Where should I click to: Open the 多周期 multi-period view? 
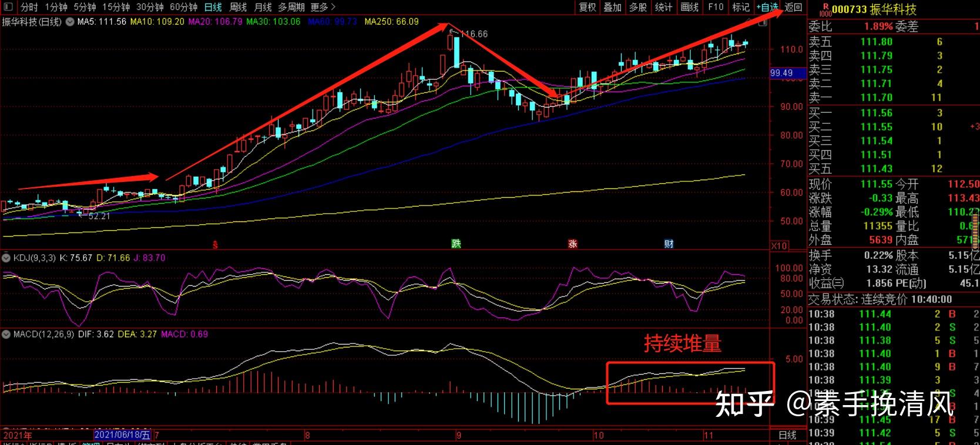291,7
